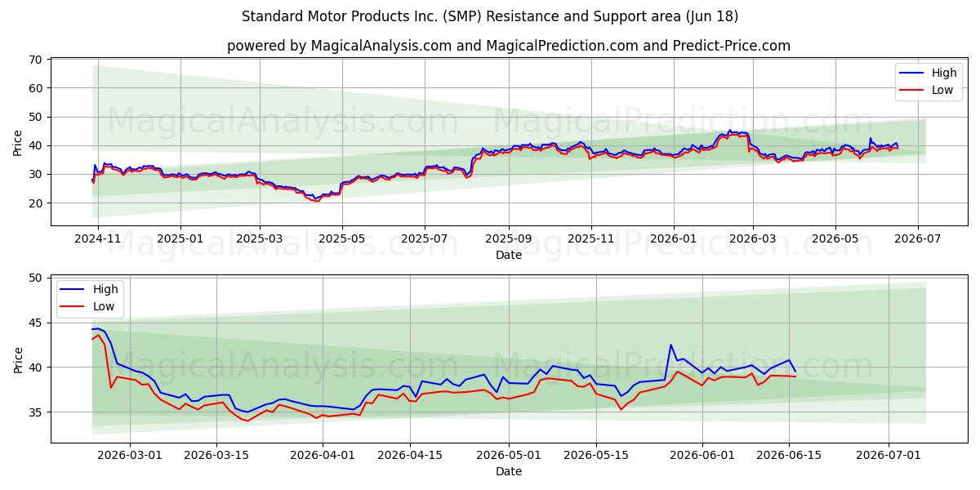Click the '60' price tick in top chart
The height and width of the screenshot is (490, 980).
pyautogui.click(x=35, y=88)
